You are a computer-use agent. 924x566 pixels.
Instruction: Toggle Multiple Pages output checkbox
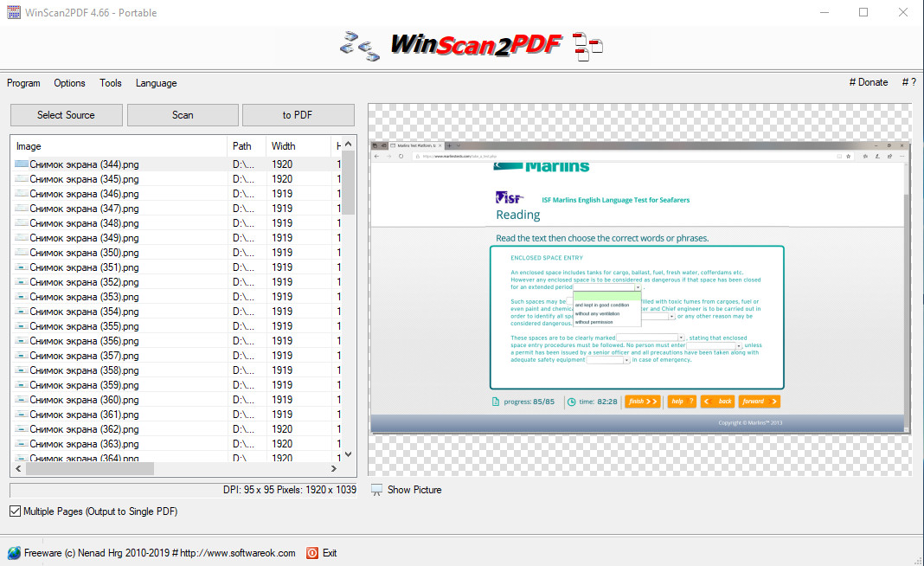tap(15, 511)
